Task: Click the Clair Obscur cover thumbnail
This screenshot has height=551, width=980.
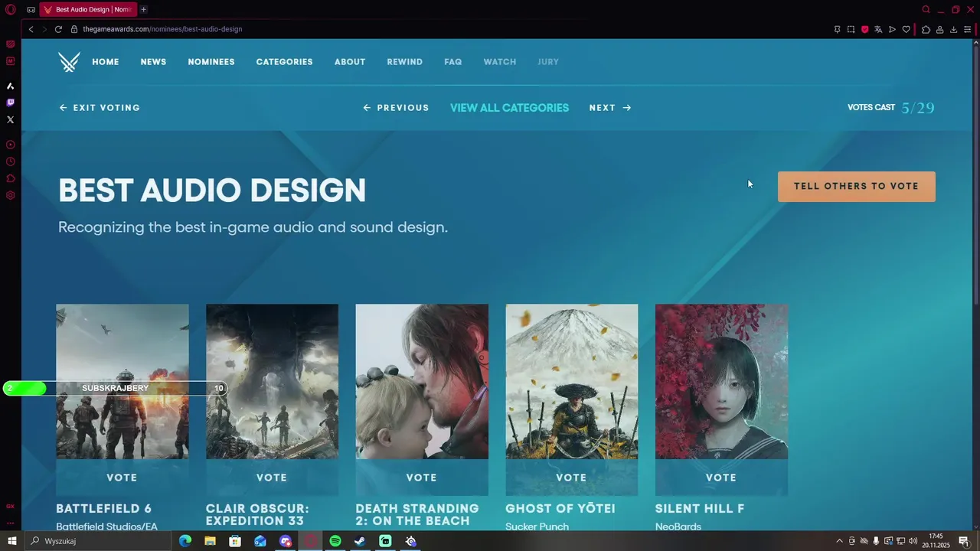Action: click(272, 382)
